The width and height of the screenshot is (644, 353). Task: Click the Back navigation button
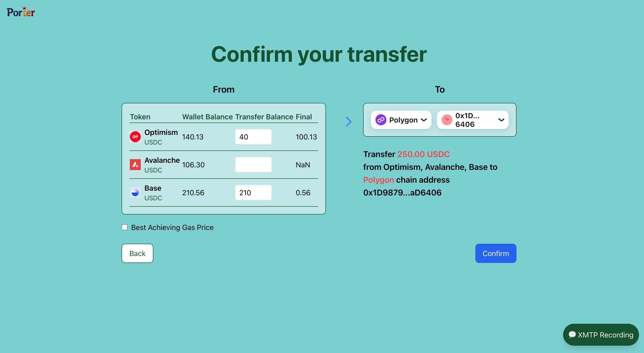coord(137,254)
